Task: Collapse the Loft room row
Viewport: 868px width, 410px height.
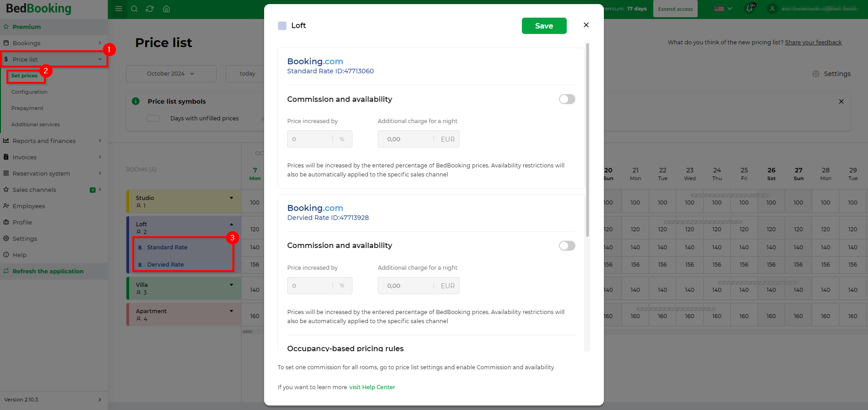Action: [231, 224]
